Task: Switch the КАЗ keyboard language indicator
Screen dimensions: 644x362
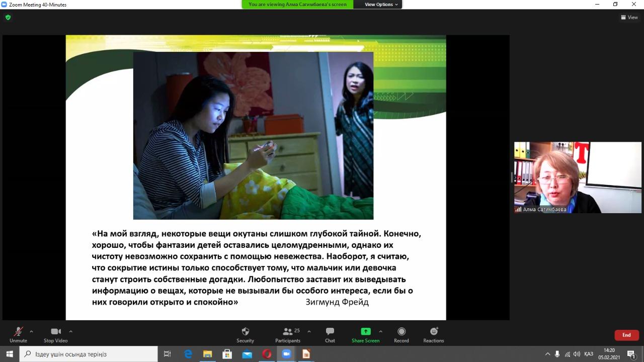Action: click(x=588, y=354)
